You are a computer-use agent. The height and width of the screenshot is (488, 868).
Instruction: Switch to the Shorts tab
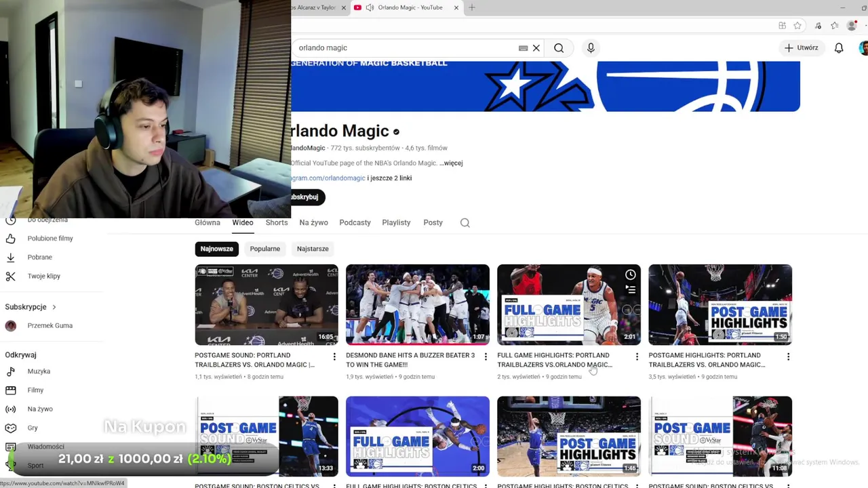tap(277, 222)
